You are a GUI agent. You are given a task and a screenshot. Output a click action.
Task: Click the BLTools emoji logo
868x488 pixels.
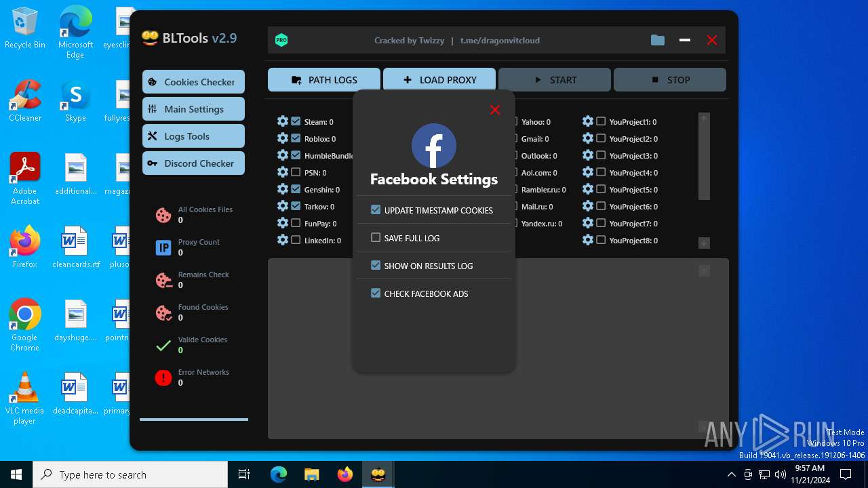coord(150,38)
